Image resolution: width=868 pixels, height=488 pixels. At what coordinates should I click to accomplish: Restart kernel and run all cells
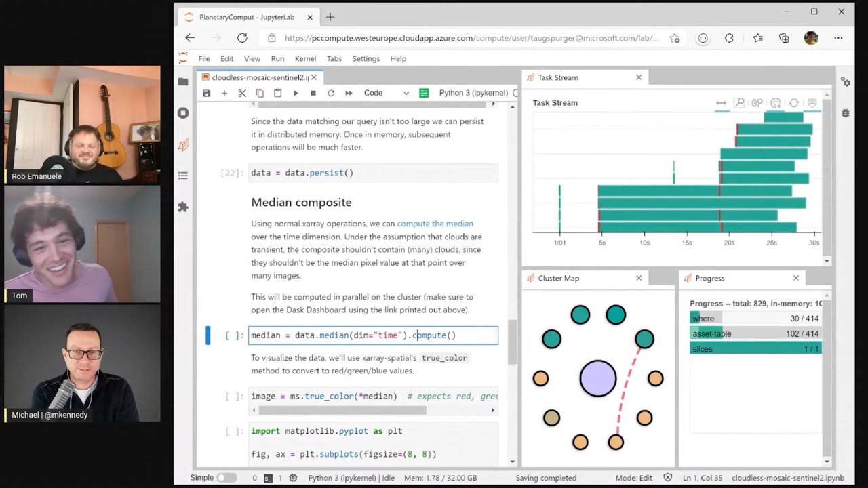(349, 94)
